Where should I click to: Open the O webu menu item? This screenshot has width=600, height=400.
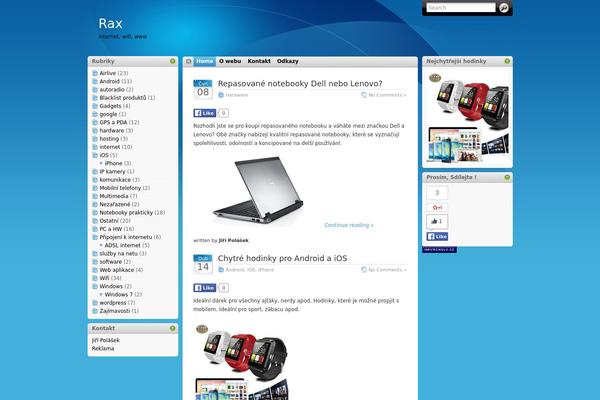pos(230,61)
